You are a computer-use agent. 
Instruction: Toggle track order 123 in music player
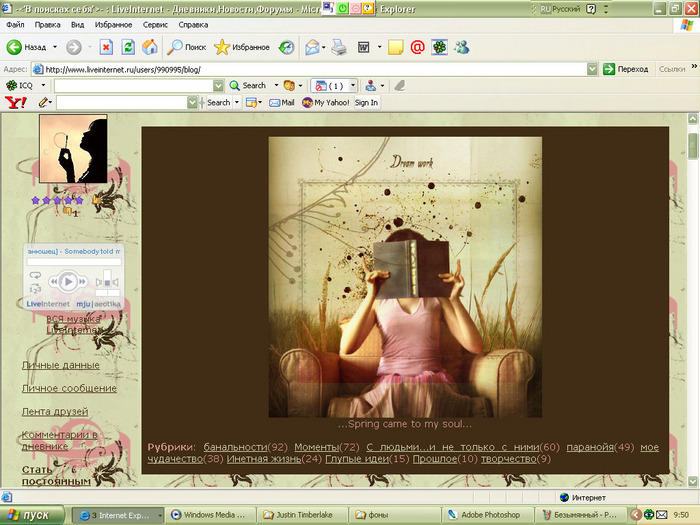tap(35, 288)
